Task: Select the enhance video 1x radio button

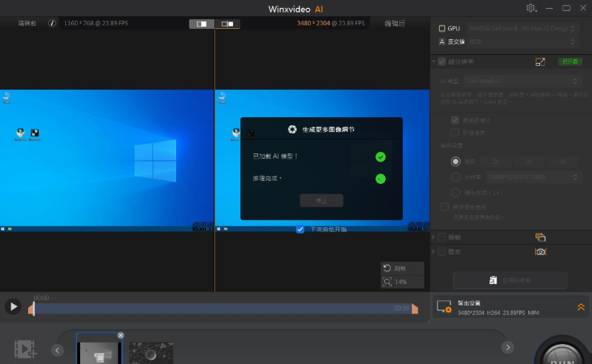Action: [455, 193]
